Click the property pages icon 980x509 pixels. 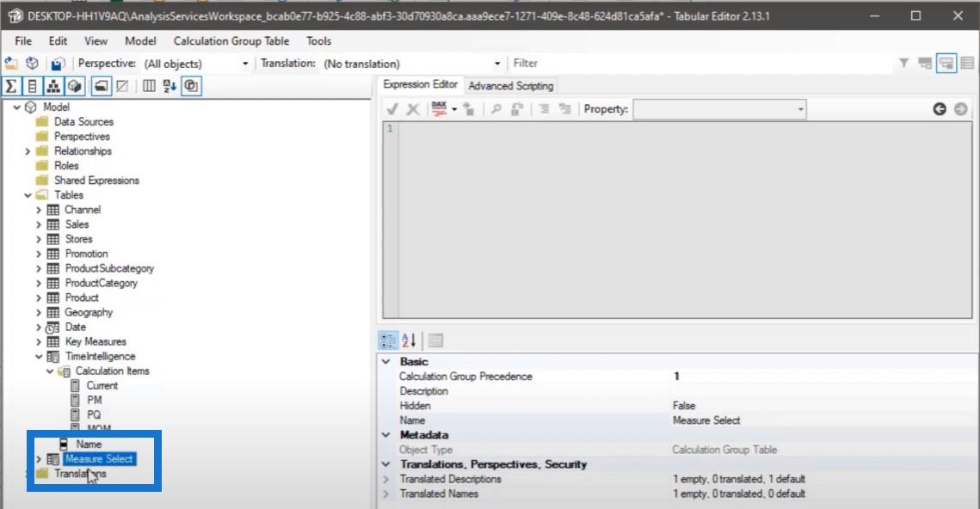[x=435, y=340]
